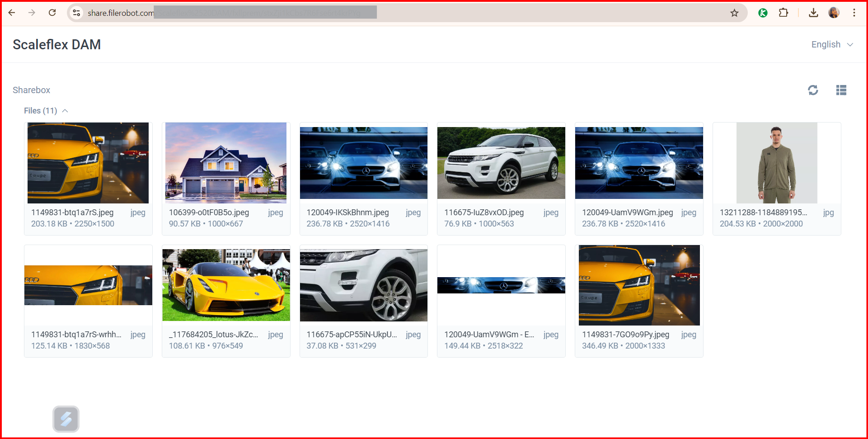Bookmark this page with star icon
Image resolution: width=868 pixels, height=439 pixels.
click(x=734, y=13)
